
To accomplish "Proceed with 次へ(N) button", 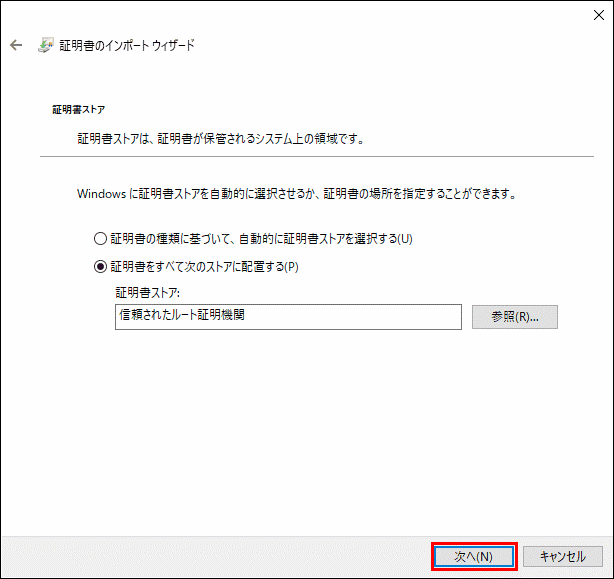I will tap(474, 556).
